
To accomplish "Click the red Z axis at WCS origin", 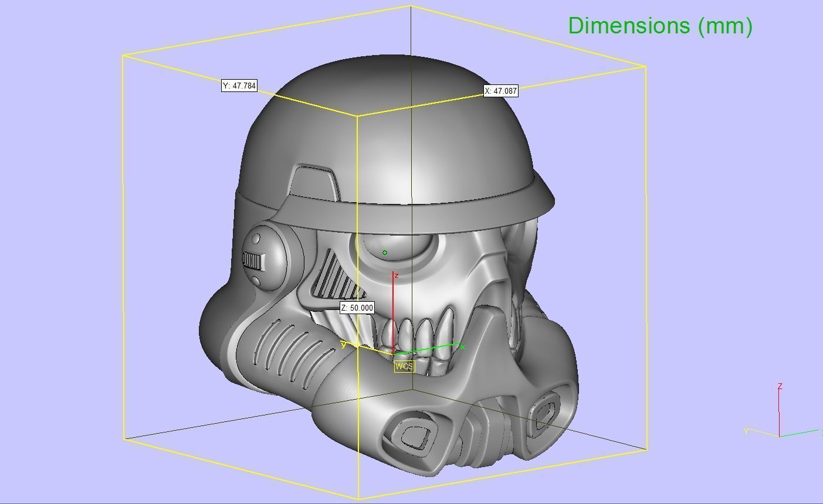I will [394, 312].
